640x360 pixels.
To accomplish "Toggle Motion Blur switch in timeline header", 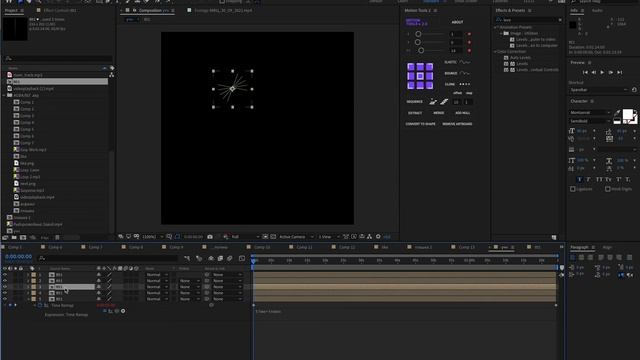I will pos(230,258).
